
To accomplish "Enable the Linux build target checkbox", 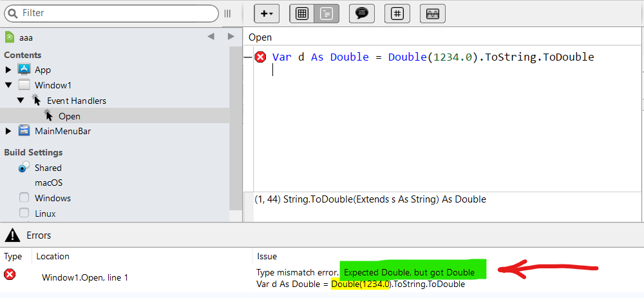I will click(x=24, y=214).
